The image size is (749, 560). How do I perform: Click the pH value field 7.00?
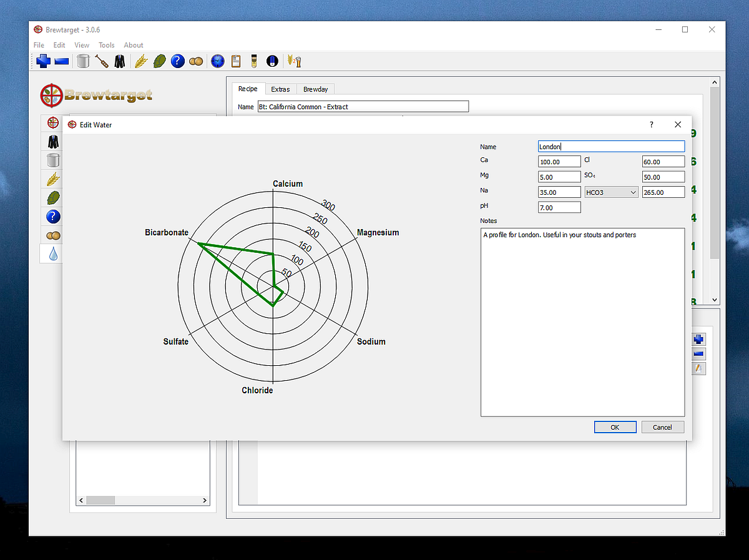pyautogui.click(x=559, y=207)
